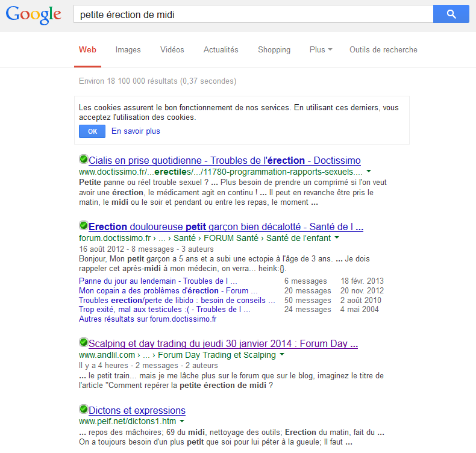The height and width of the screenshot is (453, 476).
Task: Click 'Il y a 4 heures' info line
Action: pyautogui.click(x=148, y=365)
